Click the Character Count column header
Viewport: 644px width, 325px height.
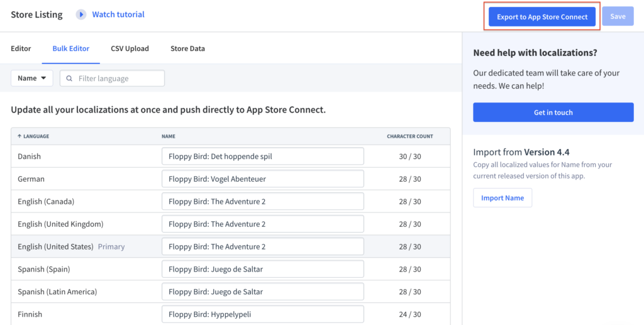pyautogui.click(x=410, y=136)
